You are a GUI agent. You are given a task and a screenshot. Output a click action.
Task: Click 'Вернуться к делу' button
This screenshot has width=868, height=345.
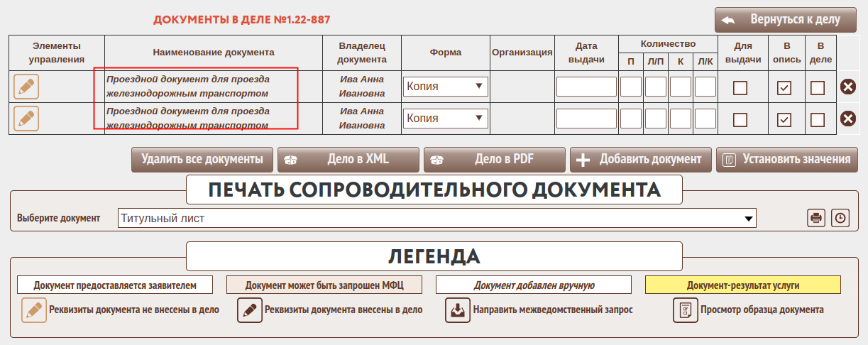tap(786, 20)
